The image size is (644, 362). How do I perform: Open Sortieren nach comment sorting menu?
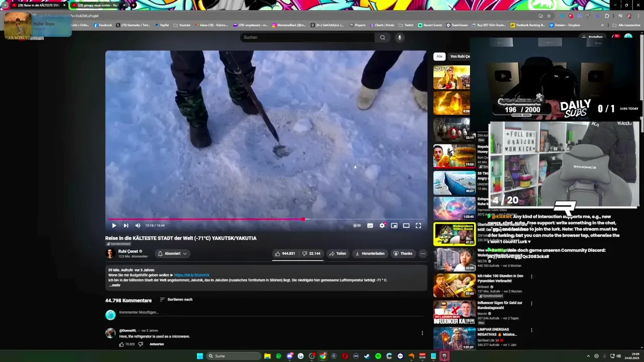(176, 300)
